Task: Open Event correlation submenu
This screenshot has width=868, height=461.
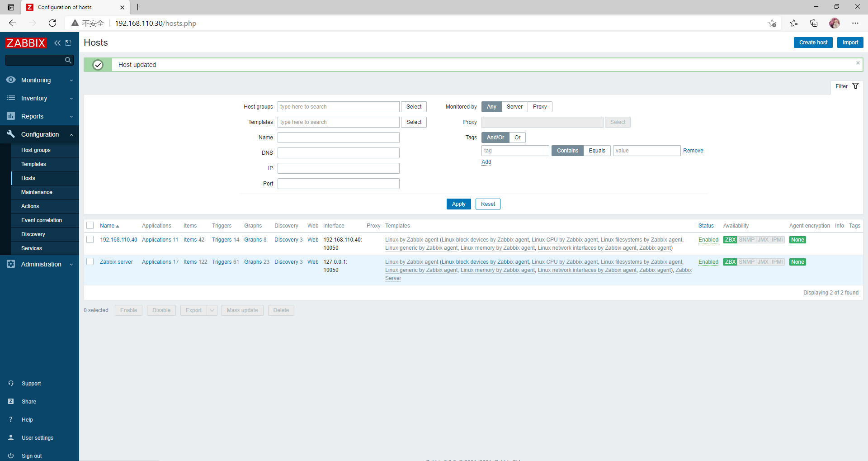Action: 45,220
